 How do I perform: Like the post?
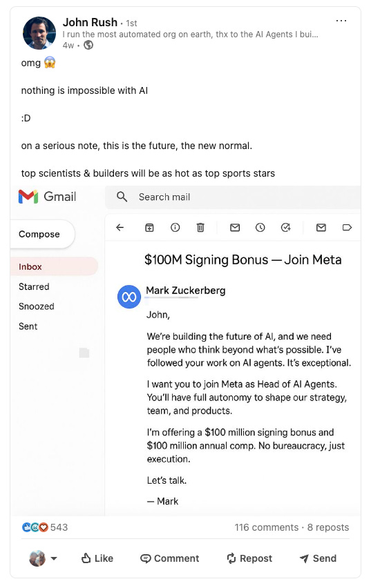[97, 558]
